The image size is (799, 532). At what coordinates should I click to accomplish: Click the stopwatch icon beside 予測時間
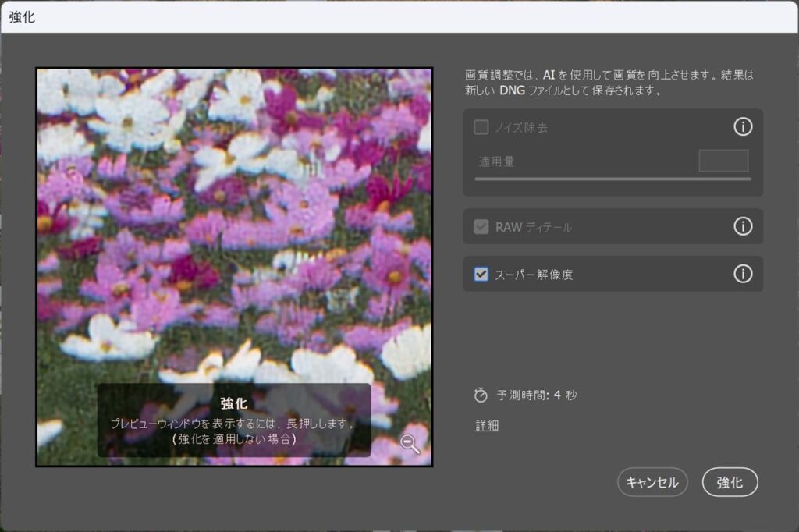pos(481,395)
